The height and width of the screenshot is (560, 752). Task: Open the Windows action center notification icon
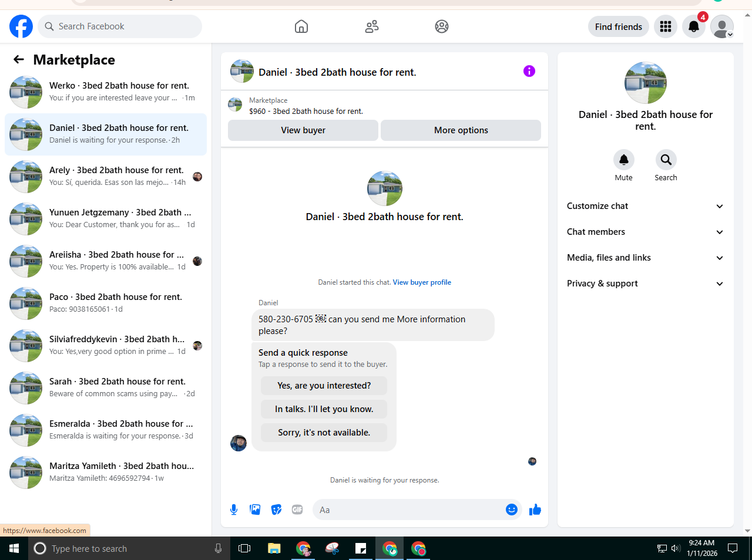733,548
